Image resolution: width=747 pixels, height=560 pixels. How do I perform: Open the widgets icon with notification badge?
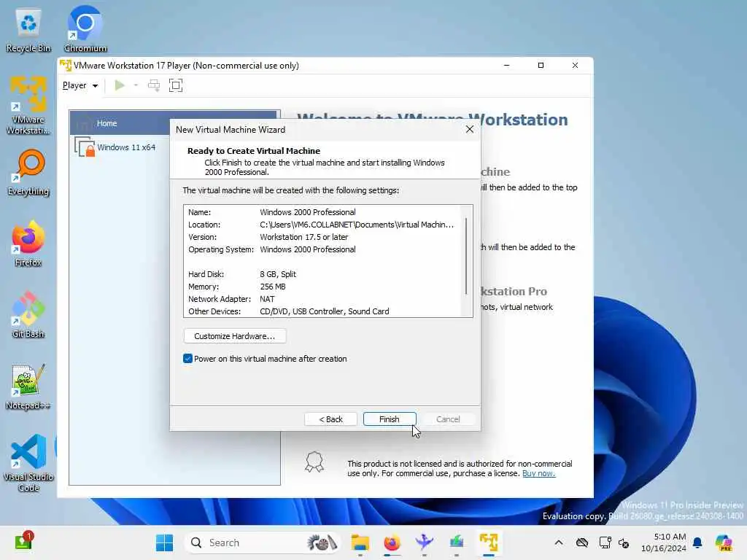tap(24, 542)
